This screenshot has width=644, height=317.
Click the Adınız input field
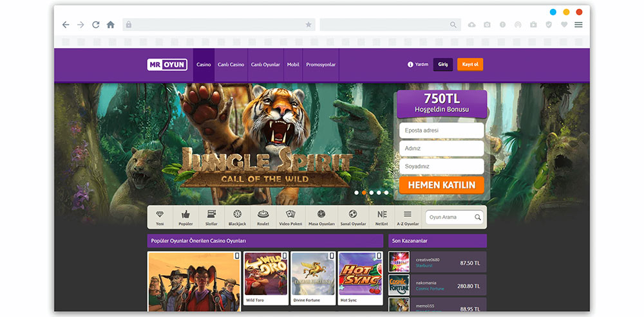[442, 149]
